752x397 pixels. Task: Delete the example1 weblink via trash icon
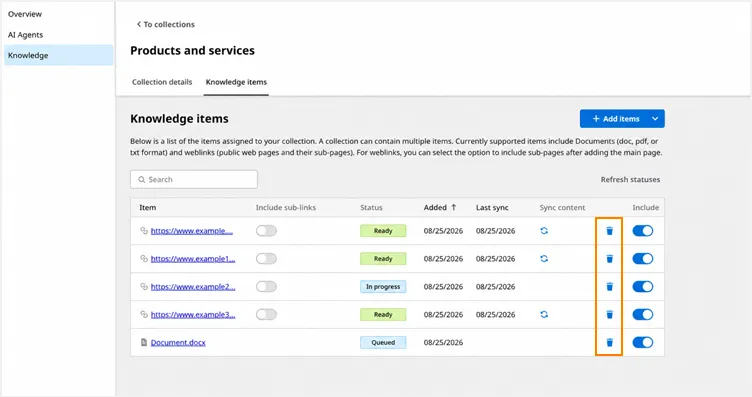610,259
